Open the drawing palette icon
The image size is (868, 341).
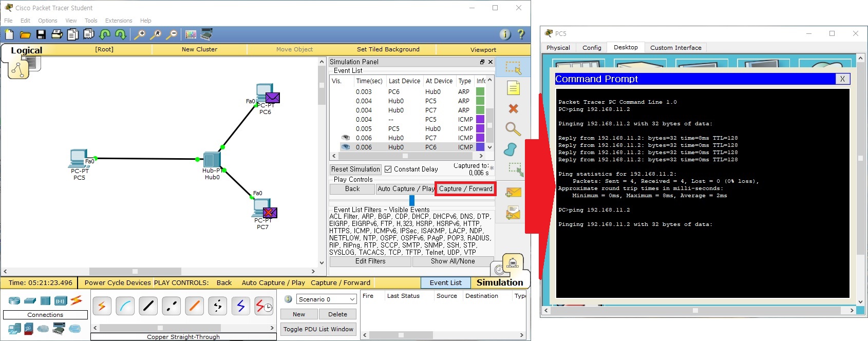191,34
